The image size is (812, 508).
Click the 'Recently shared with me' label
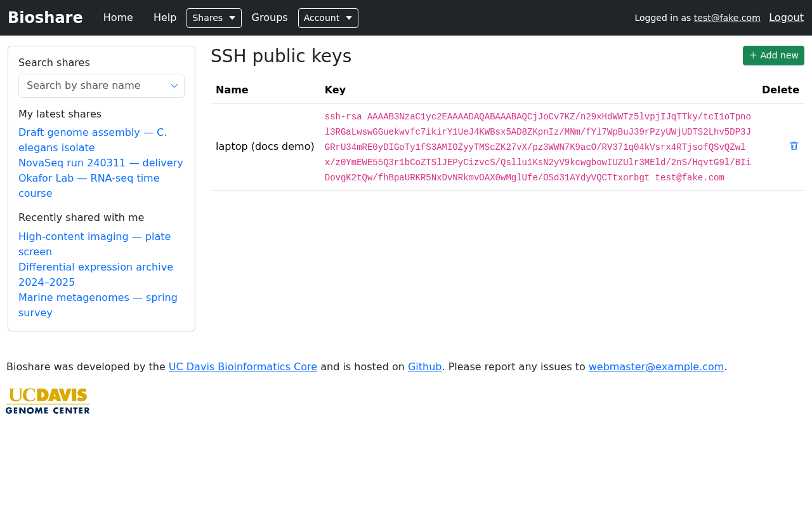tap(81, 218)
